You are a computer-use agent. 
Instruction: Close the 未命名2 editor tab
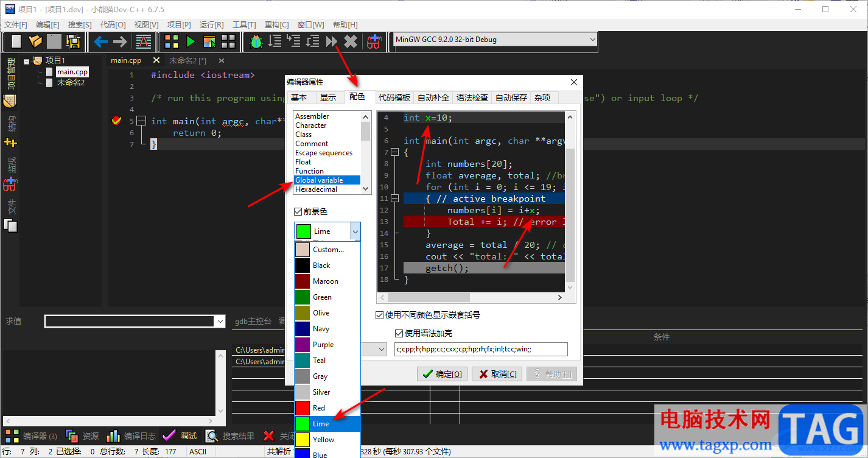[x=222, y=60]
